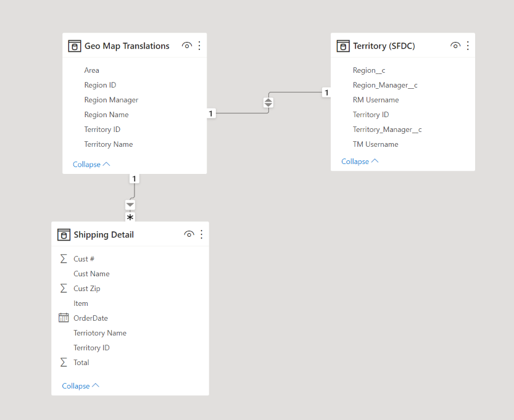
Task: Click the sum icon beside Cust #
Action: click(64, 259)
